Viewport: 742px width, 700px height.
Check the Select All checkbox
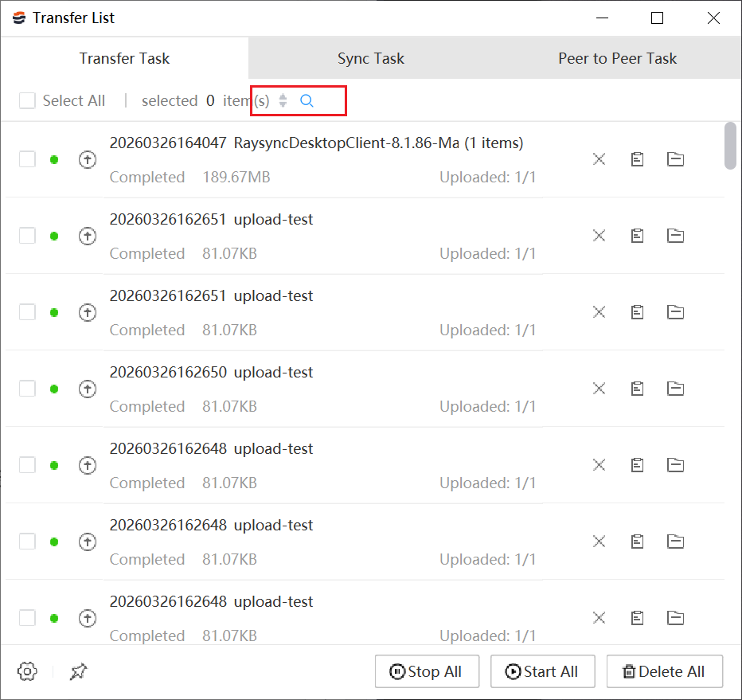[x=28, y=101]
